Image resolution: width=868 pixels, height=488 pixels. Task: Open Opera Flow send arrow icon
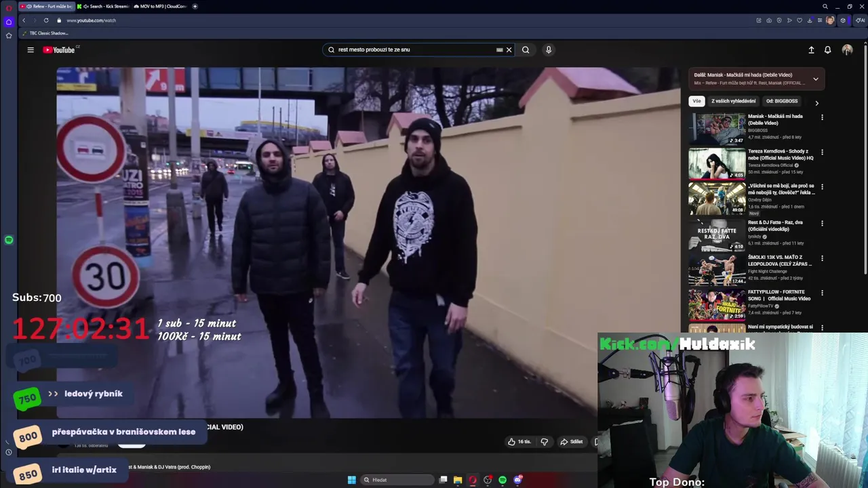point(789,20)
